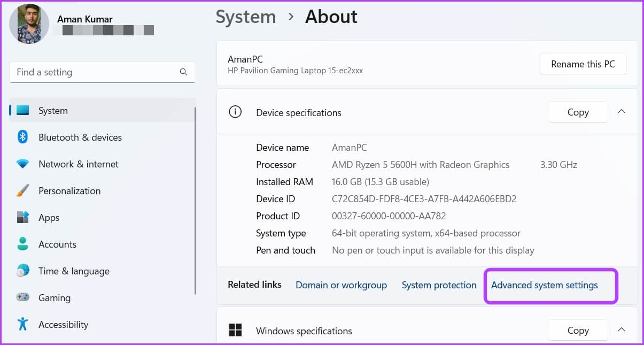Click the Related links label
The image size is (644, 345).
point(254,285)
